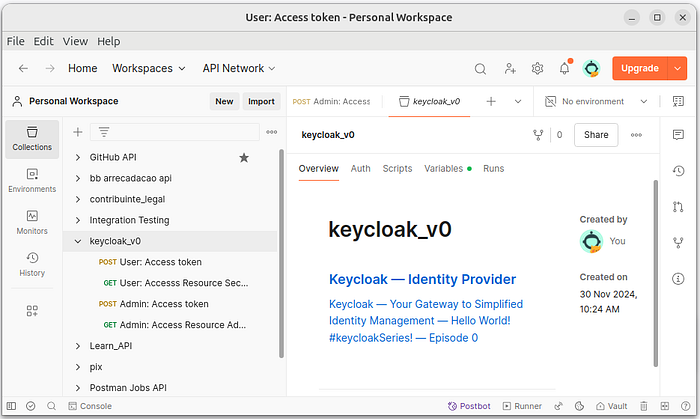Expand the GitHub API collection

(x=78, y=158)
